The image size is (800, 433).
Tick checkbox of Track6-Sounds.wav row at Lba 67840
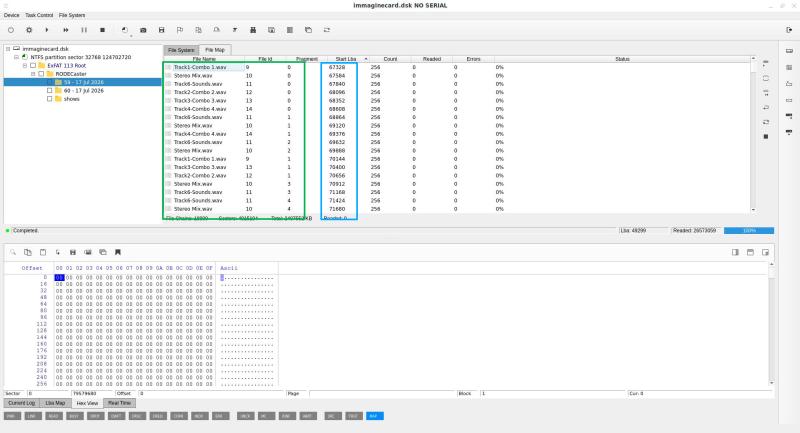click(168, 84)
